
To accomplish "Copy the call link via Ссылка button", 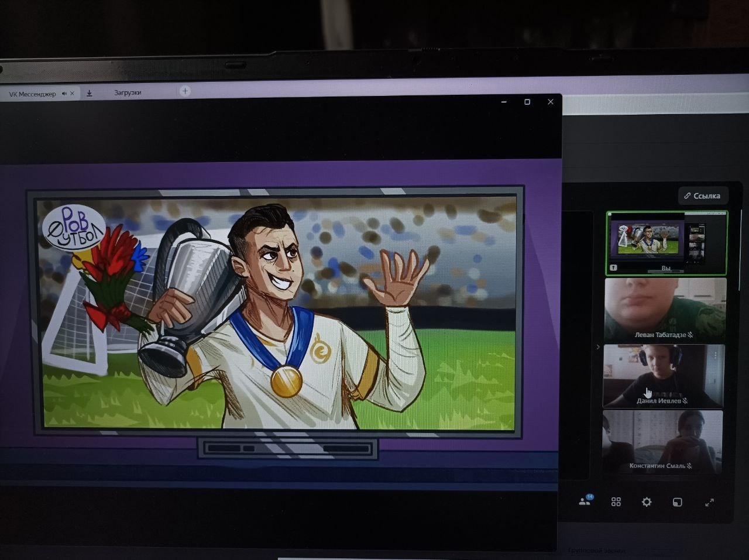I will click(703, 195).
